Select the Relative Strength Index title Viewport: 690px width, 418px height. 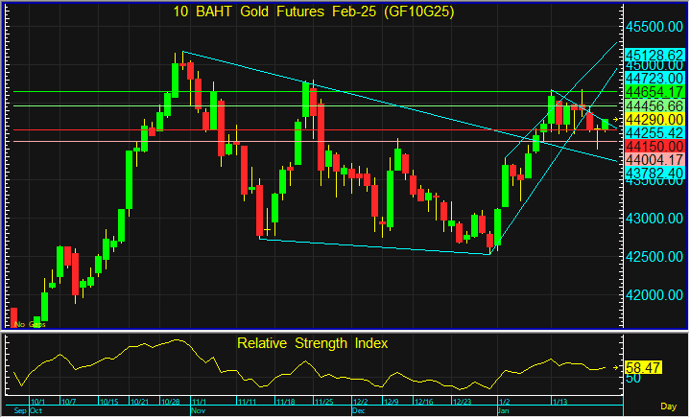pos(312,343)
